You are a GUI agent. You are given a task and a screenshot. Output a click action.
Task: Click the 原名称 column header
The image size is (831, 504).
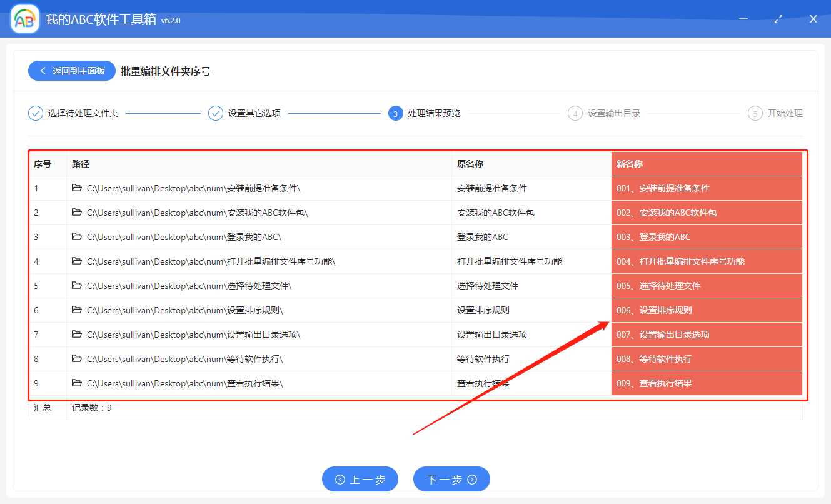pos(470,163)
